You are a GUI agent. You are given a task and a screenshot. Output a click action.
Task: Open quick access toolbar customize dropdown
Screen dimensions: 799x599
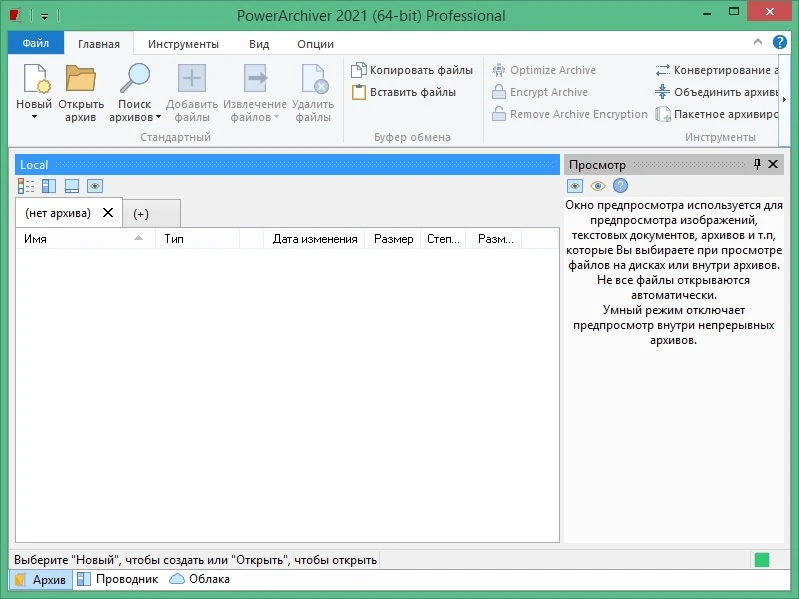[x=45, y=17]
